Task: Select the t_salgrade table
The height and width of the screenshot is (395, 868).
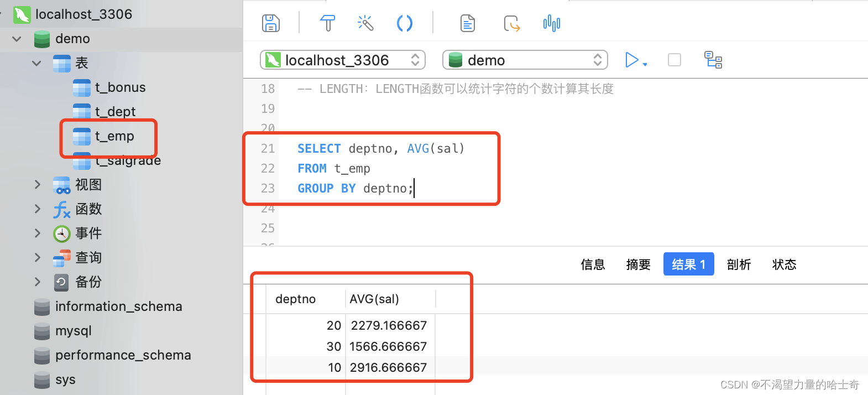Action: (x=128, y=160)
